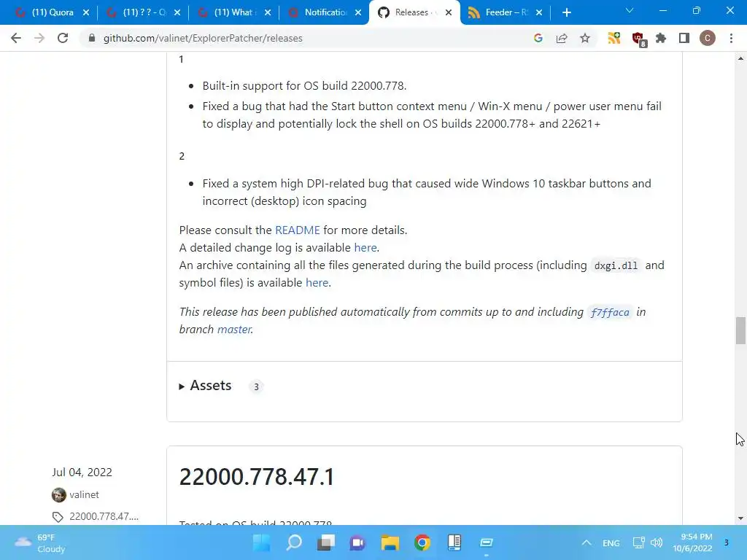Close the (11) Quora tab
The height and width of the screenshot is (560, 747).
click(86, 13)
